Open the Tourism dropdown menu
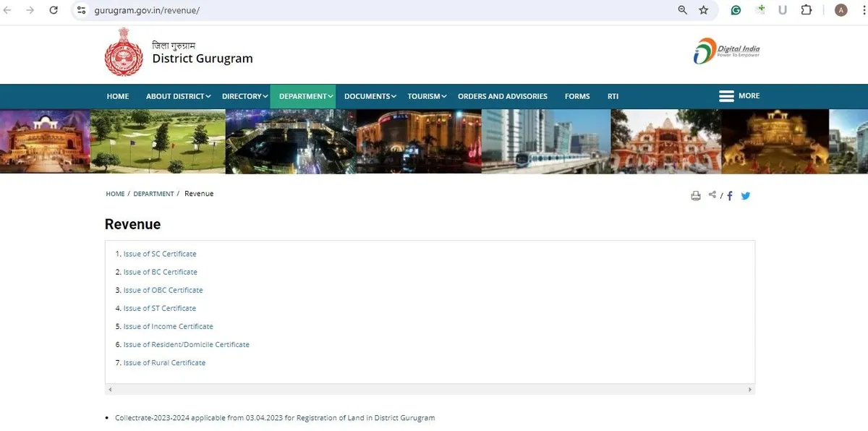Image resolution: width=868 pixels, height=431 pixels. 427,96
